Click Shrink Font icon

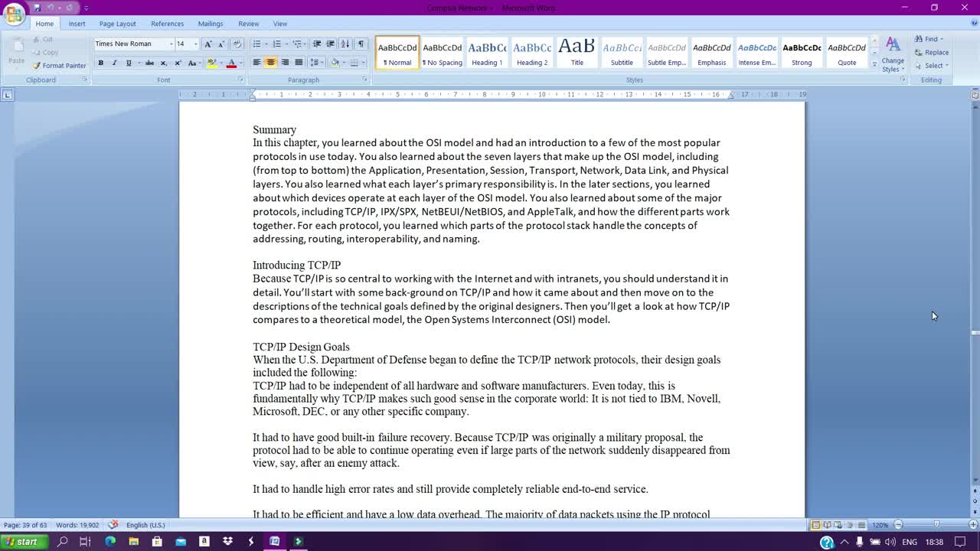pos(221,44)
